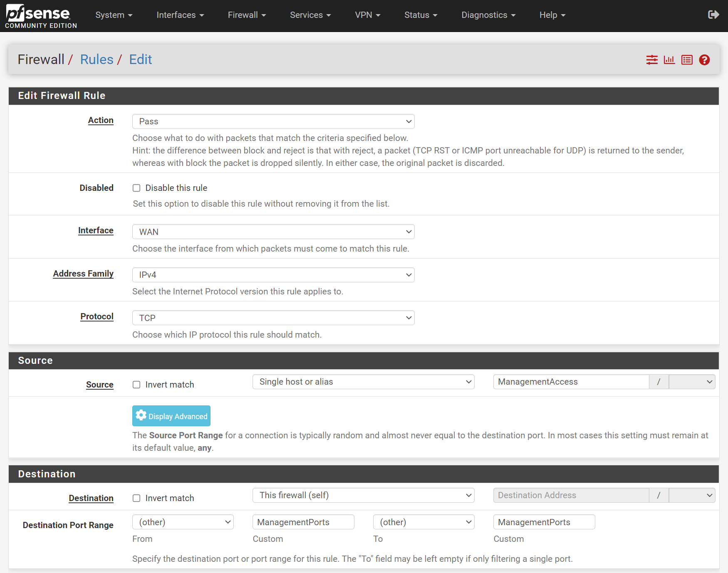Open the System menu
The image size is (728, 573).
click(114, 15)
